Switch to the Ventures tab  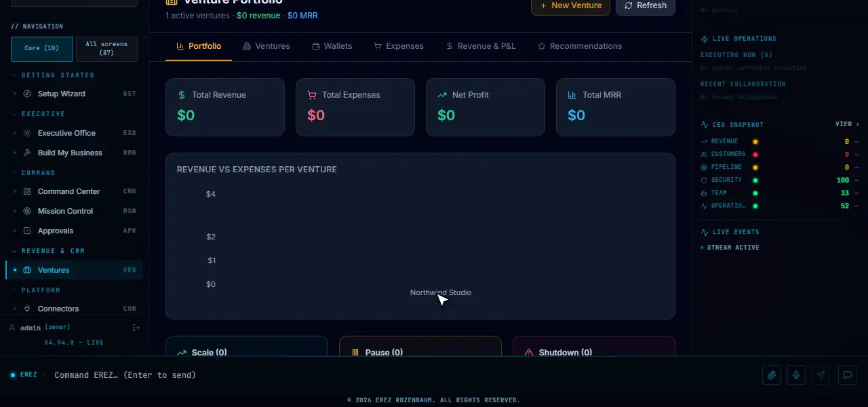(267, 46)
